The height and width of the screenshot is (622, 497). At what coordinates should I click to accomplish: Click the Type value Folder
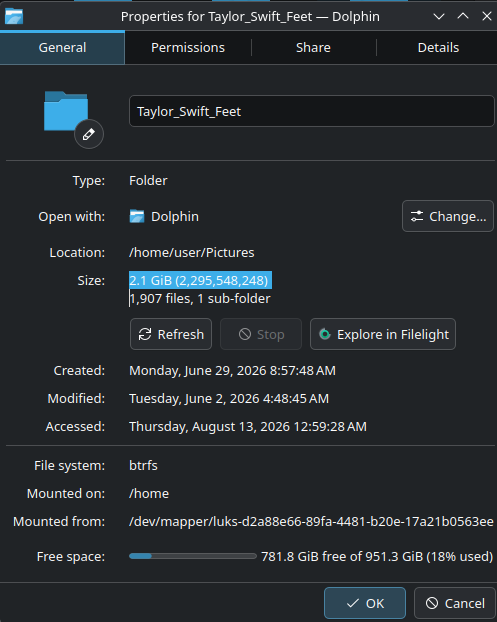click(148, 180)
